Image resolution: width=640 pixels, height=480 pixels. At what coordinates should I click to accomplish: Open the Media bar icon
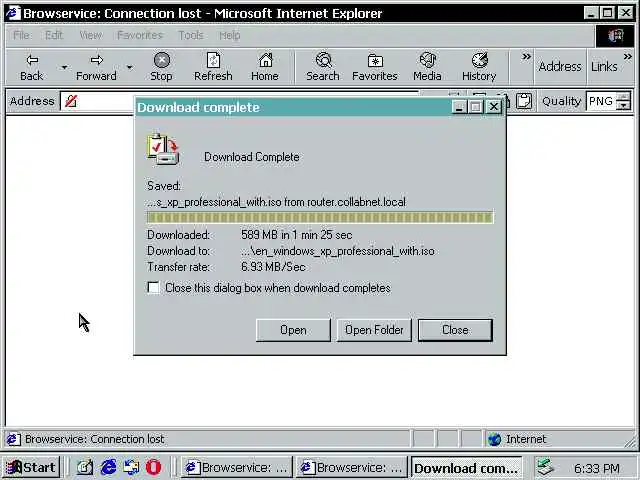(x=427, y=60)
